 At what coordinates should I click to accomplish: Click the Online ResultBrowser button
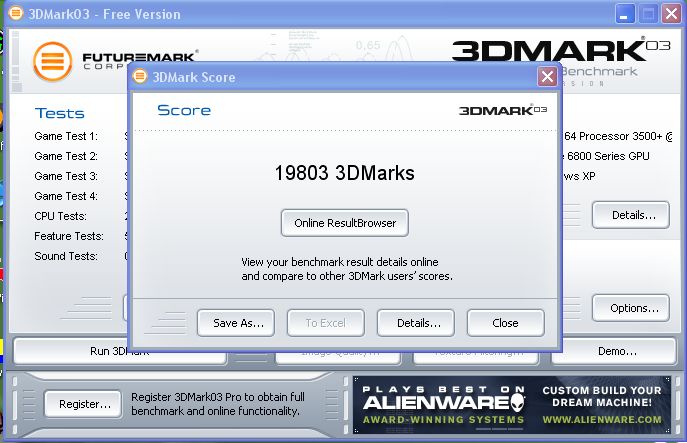click(x=345, y=223)
